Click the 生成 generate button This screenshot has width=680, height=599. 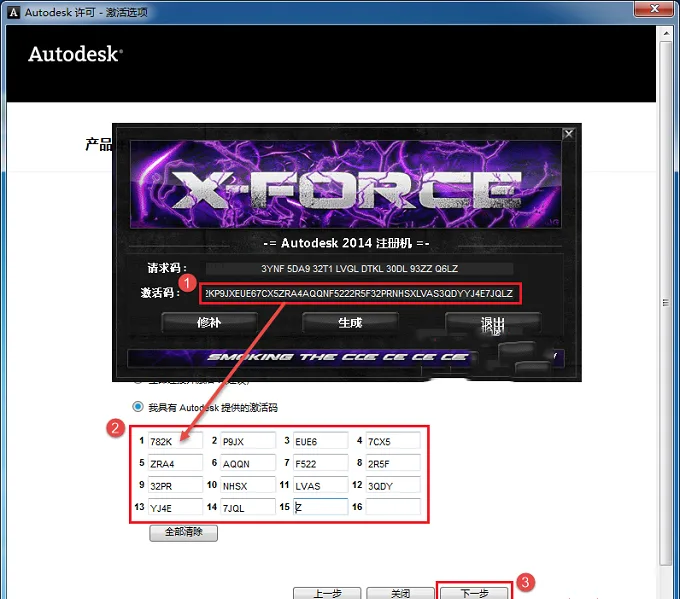350,323
